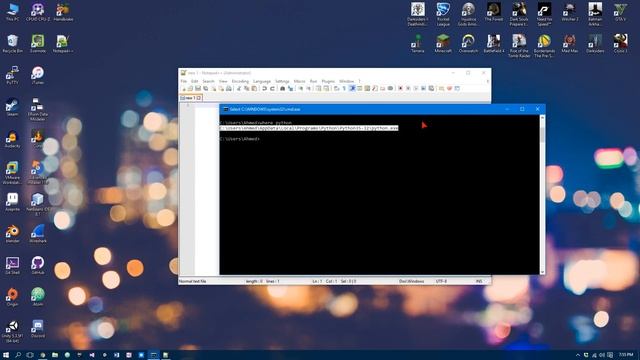Open the Terraria desktop shortcut
This screenshot has height=360, width=640.
(x=418, y=44)
